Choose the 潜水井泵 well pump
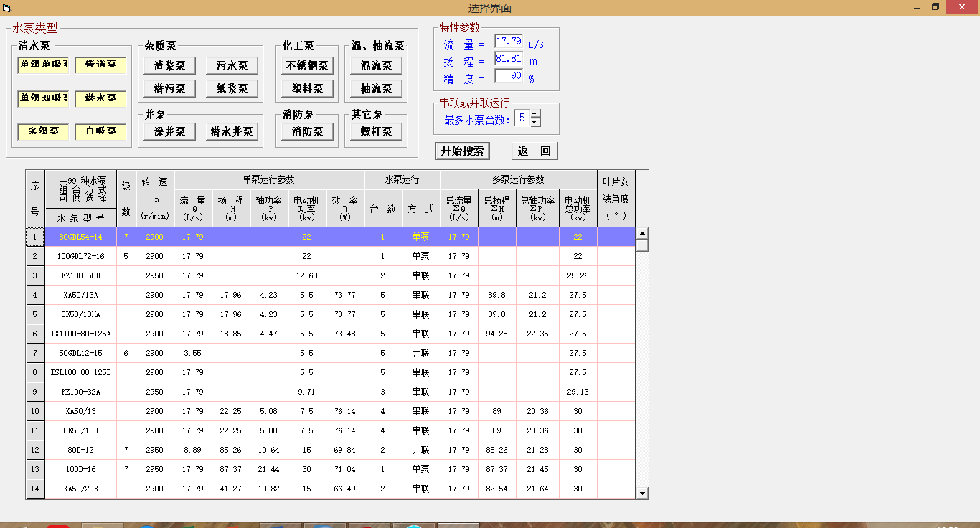 pos(232,131)
